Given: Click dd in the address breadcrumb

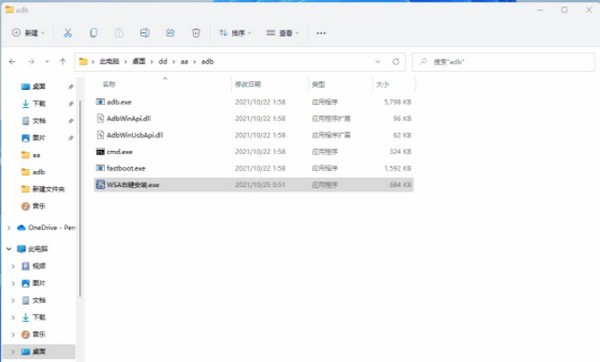Looking at the screenshot, I should pos(163,61).
